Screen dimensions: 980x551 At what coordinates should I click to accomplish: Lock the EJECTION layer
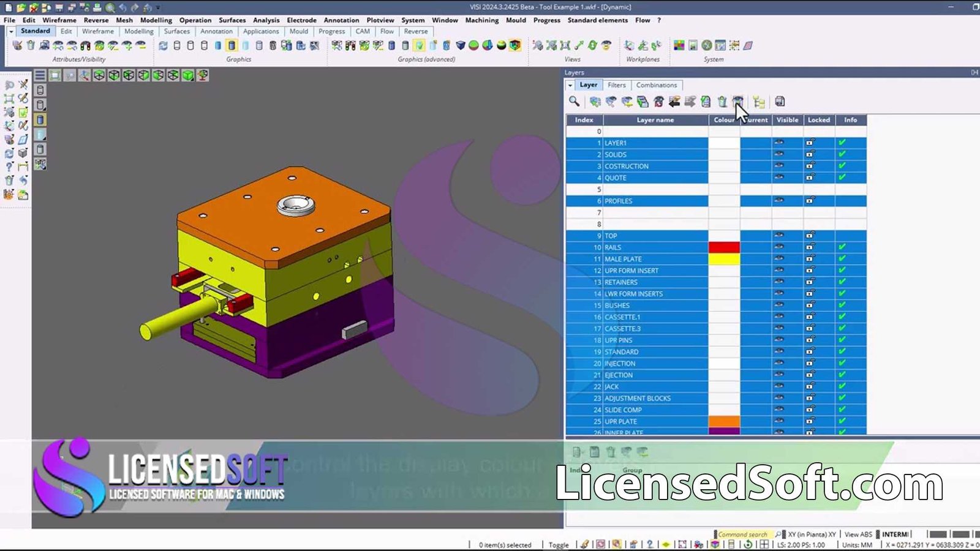[810, 375]
